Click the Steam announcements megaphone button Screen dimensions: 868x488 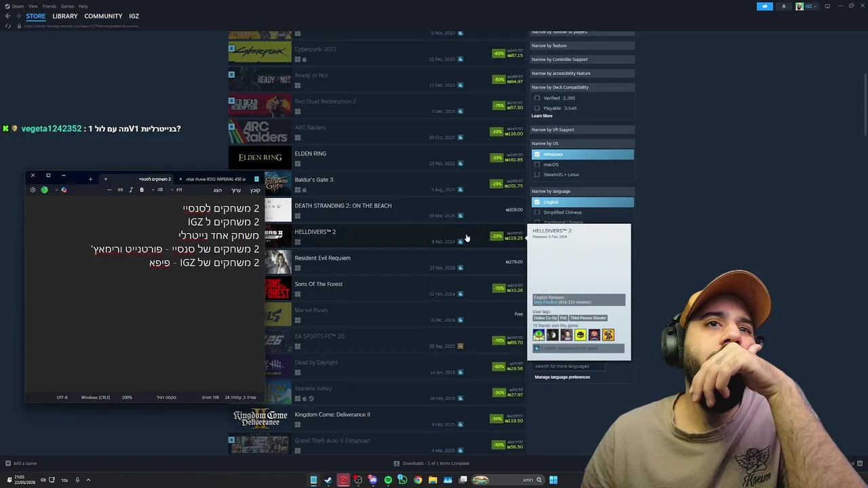point(764,6)
